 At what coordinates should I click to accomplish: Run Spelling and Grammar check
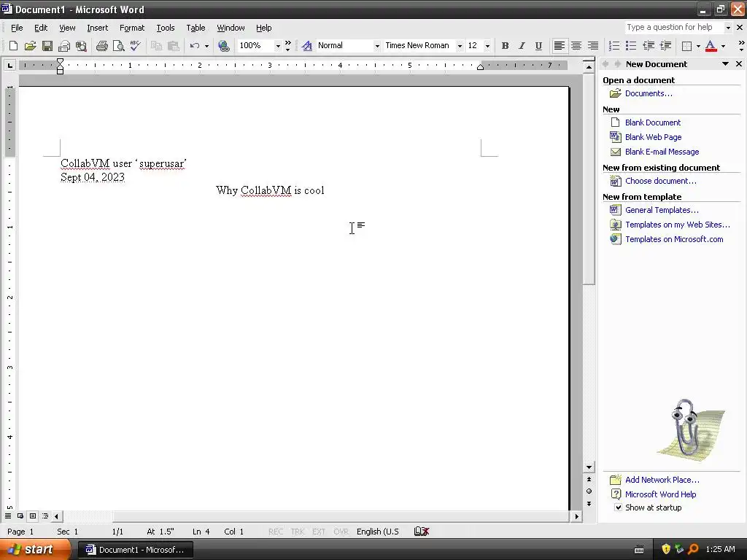[x=136, y=46]
